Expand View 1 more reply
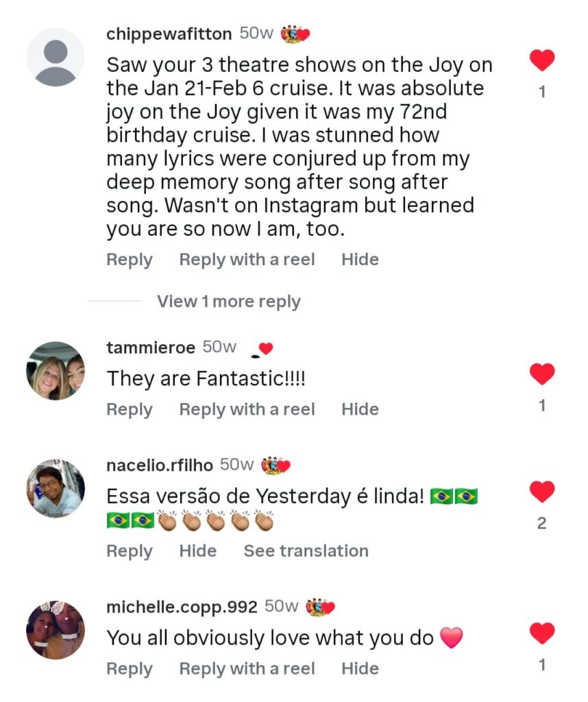Image resolution: width=588 pixels, height=702 pixels. 228,302
